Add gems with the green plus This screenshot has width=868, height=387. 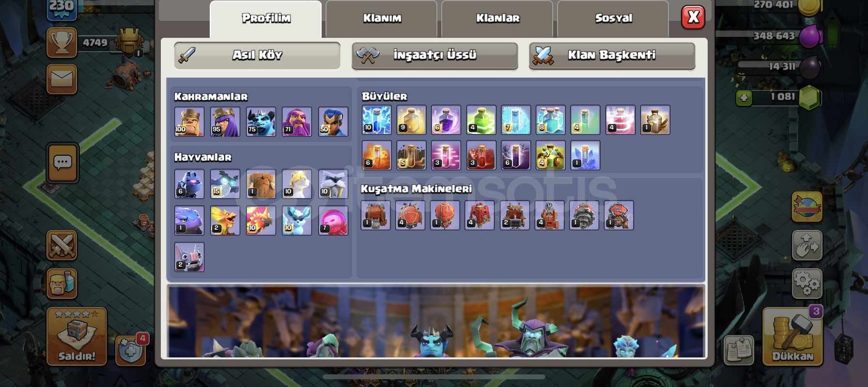[744, 98]
